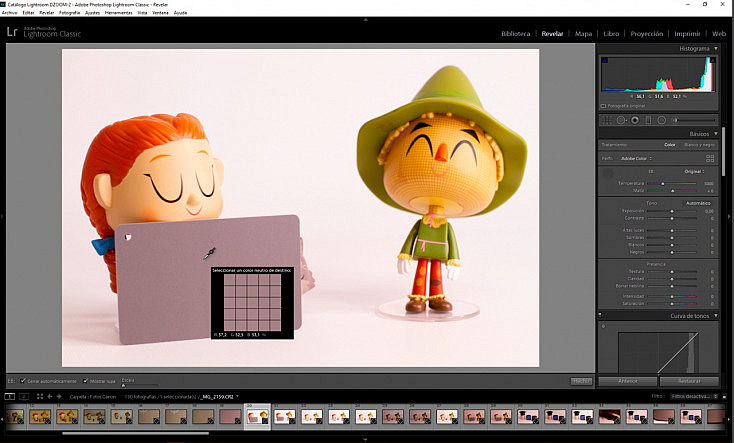Open secondary window display 2

[x=23, y=397]
